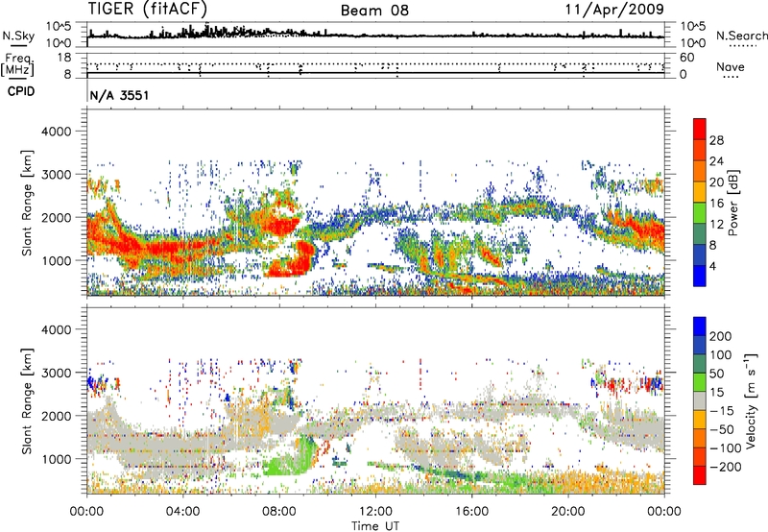Pick the light green 15-50 Velocity segment
The width and height of the screenshot is (768, 532).
[x=700, y=382]
